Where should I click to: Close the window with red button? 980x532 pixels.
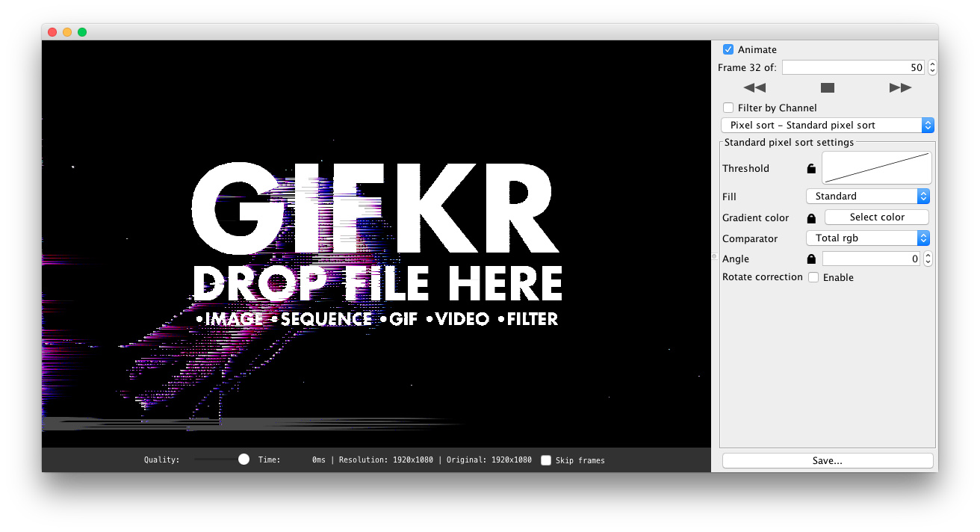(52, 32)
